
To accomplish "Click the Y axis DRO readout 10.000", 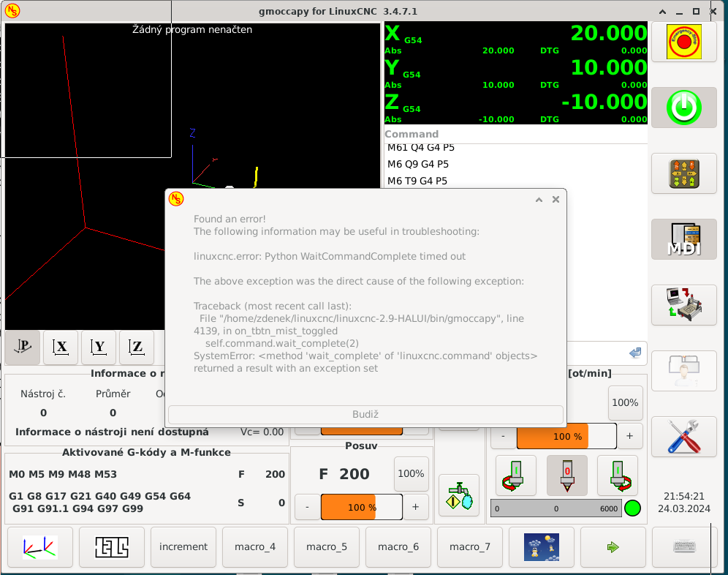I will [609, 67].
